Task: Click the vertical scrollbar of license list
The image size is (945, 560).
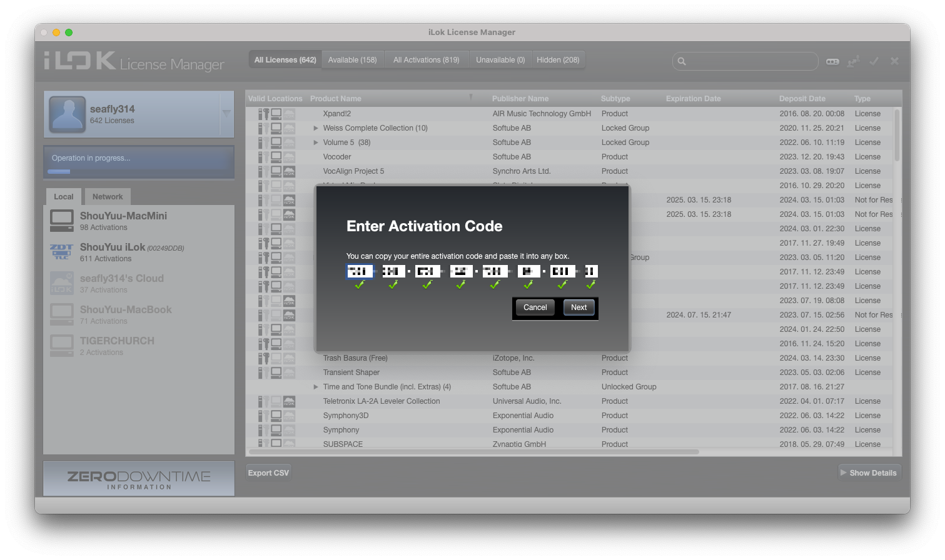Action: [x=897, y=135]
